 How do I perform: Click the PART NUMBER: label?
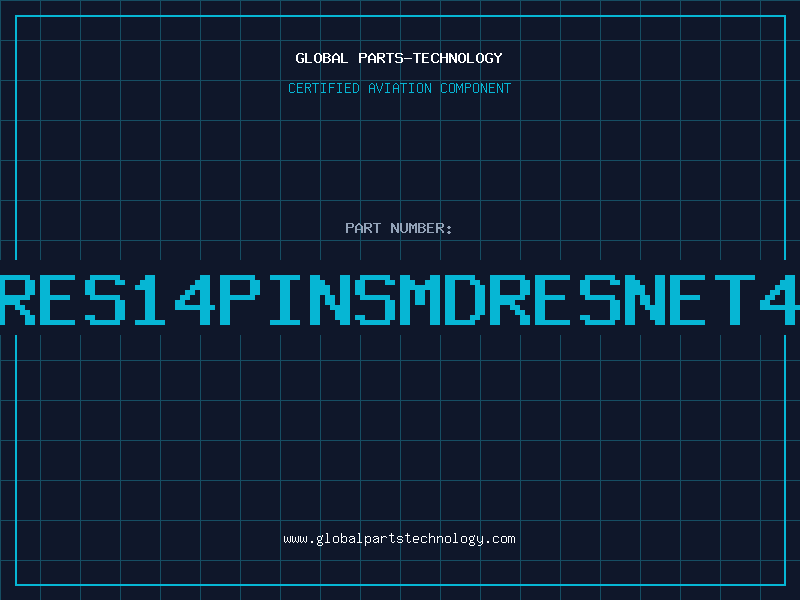coord(398,228)
